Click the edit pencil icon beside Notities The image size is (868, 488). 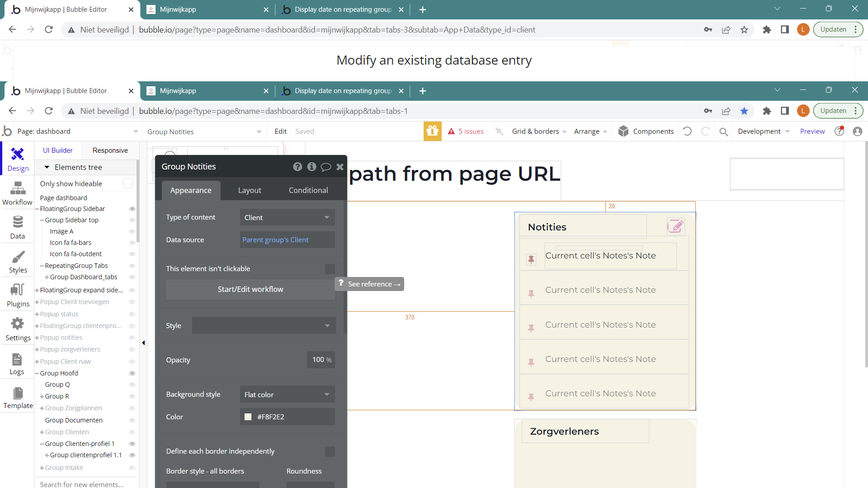[675, 226]
